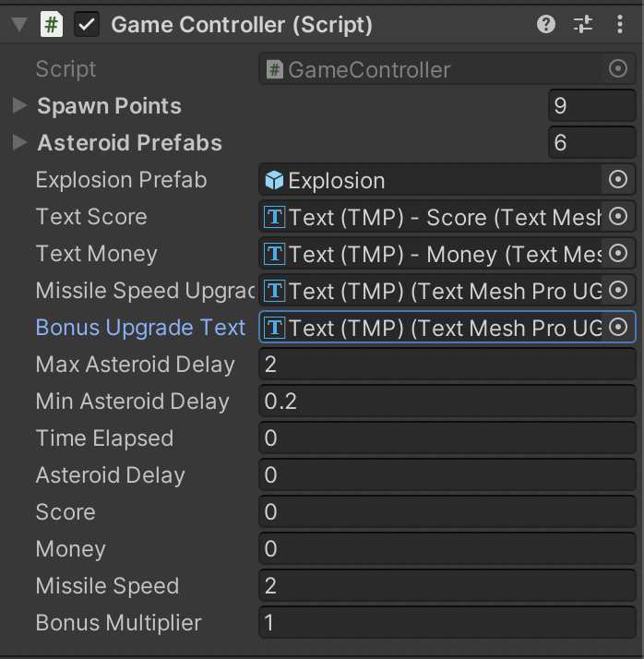Click the Missile Speed value field

(447, 586)
